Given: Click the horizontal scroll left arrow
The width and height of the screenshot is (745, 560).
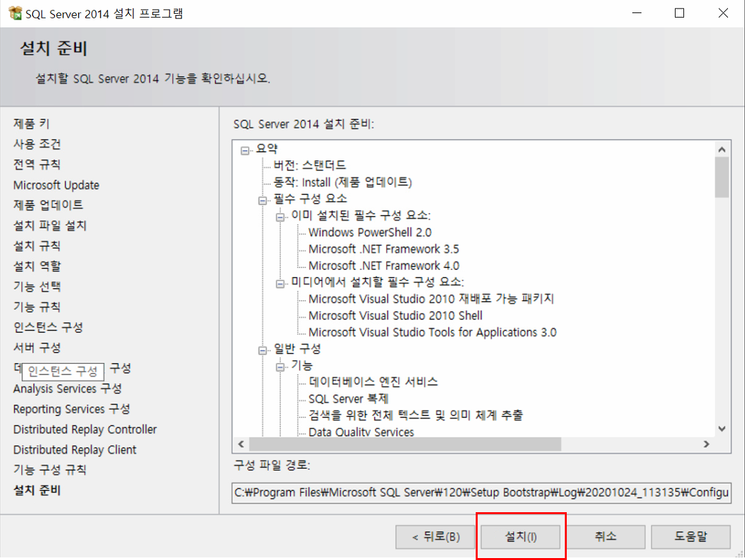Looking at the screenshot, I should [x=241, y=444].
